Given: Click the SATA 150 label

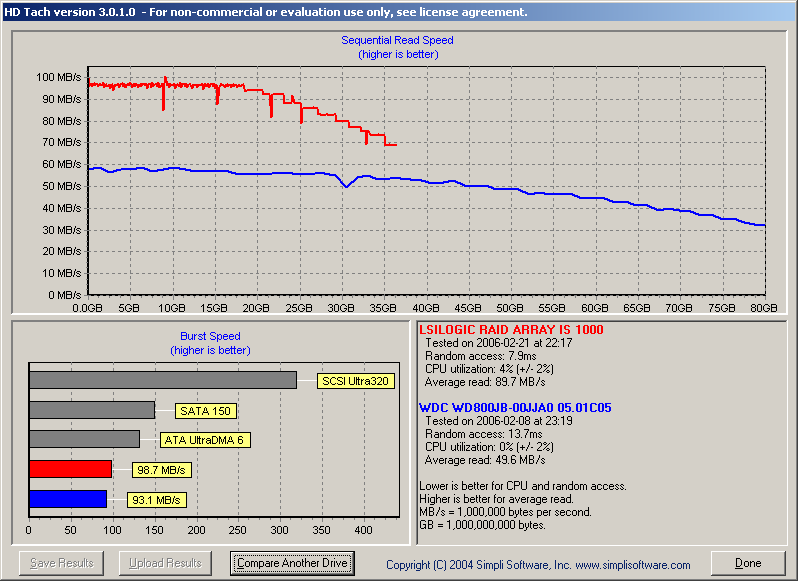Looking at the screenshot, I should pyautogui.click(x=206, y=411).
